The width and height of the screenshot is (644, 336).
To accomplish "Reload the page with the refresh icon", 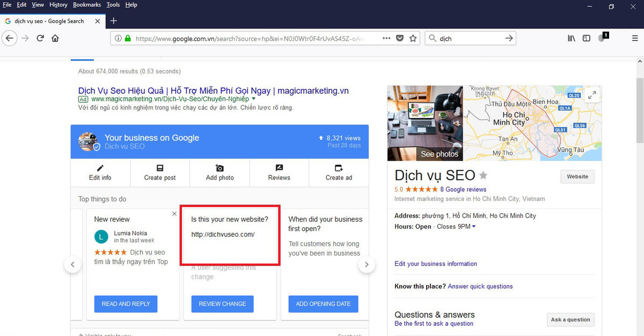I will pos(40,38).
